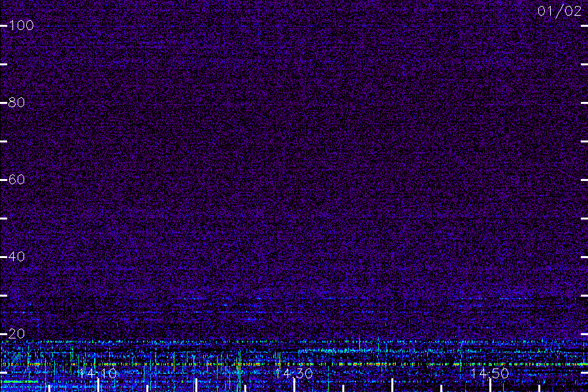This screenshot has height=392, width=588.
Task: Click the 14:10 time label
Action: 98,374
